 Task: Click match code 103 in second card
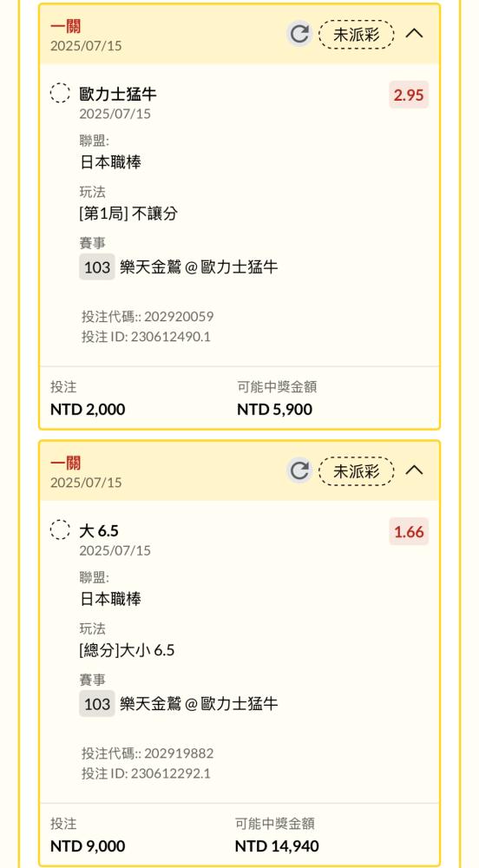click(x=97, y=704)
